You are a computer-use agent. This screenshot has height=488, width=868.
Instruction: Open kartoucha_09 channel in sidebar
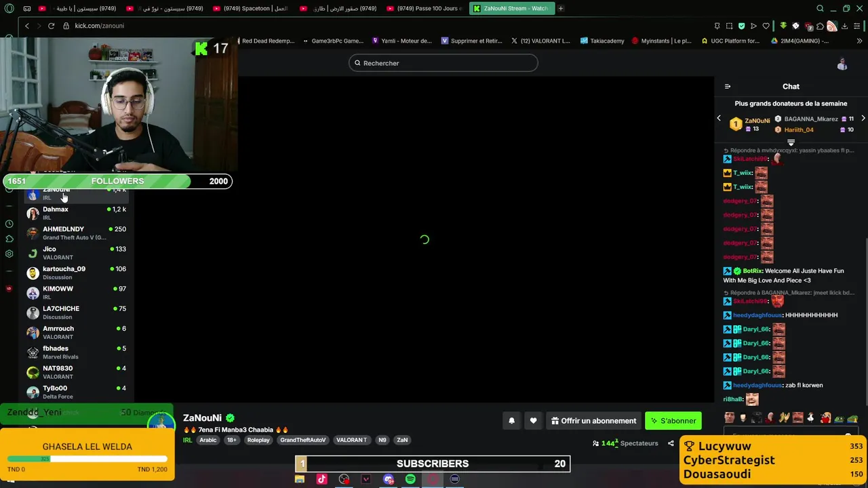[77, 273]
